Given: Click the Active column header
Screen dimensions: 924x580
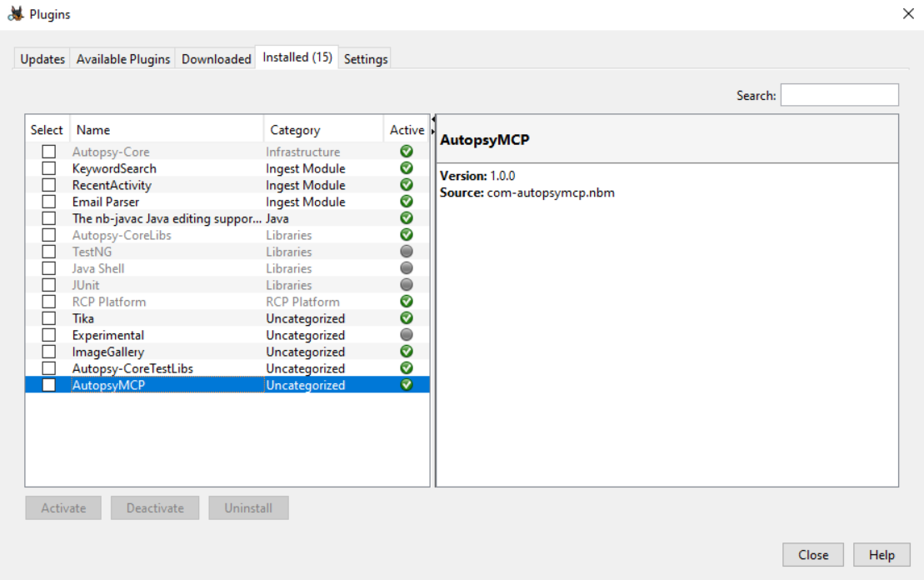Looking at the screenshot, I should (x=407, y=130).
